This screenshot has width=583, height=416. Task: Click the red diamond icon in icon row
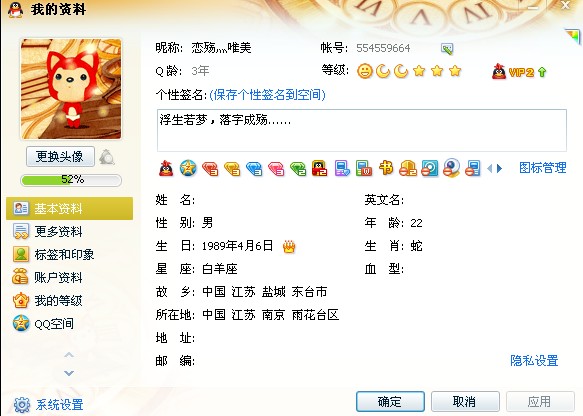[x=210, y=169]
